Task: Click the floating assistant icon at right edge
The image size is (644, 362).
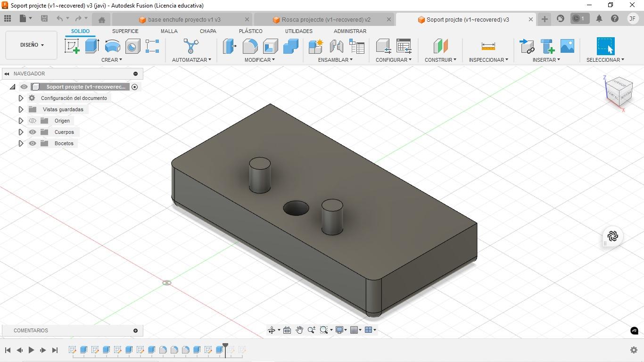Action: 613,236
